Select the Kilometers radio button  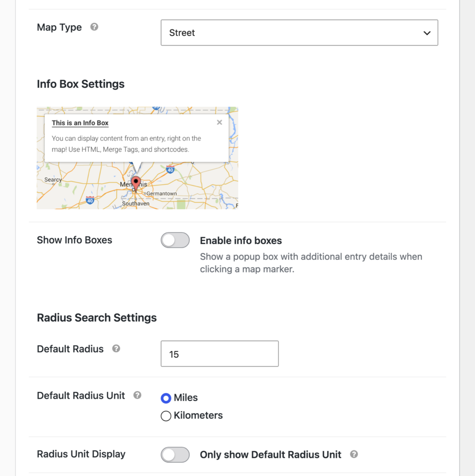coord(166,416)
